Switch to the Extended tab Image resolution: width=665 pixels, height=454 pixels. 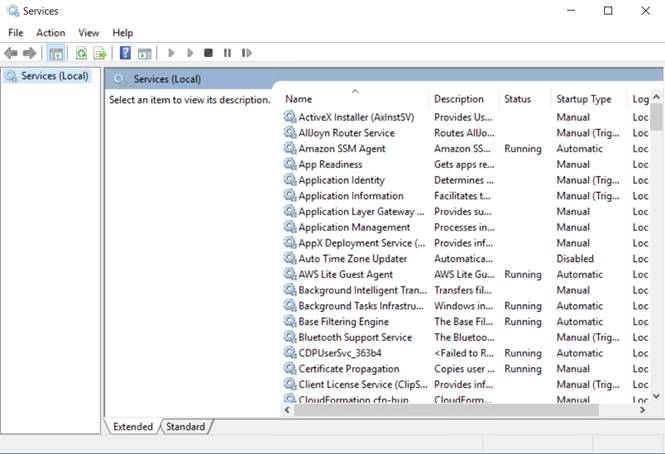click(133, 426)
